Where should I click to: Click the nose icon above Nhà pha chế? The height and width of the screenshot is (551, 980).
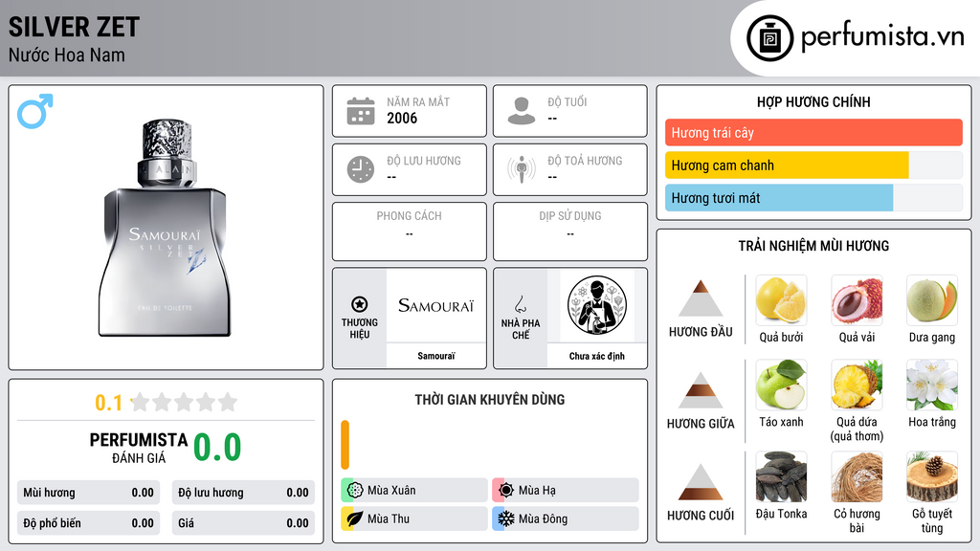pos(520,304)
